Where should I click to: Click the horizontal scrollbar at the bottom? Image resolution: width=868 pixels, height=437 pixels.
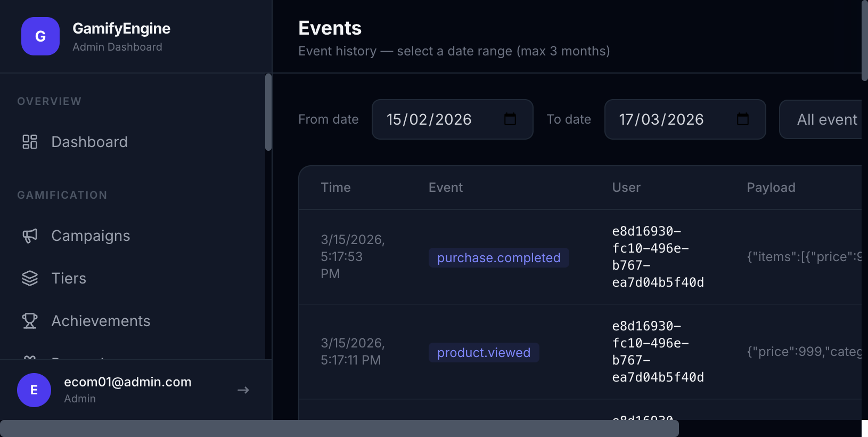(339, 428)
